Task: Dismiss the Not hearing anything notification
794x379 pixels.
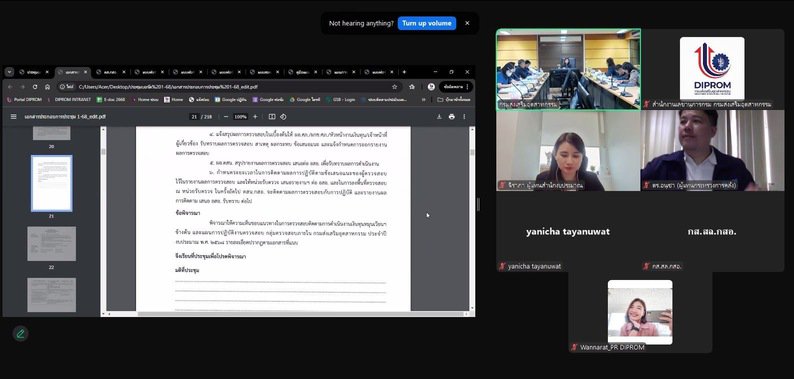Action: [467, 23]
